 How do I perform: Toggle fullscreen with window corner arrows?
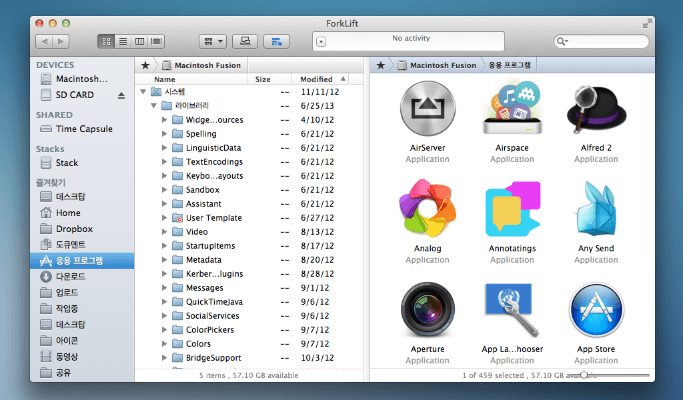pyautogui.click(x=647, y=23)
